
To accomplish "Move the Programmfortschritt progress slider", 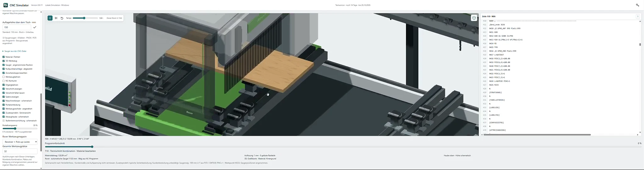I will pos(343,147).
